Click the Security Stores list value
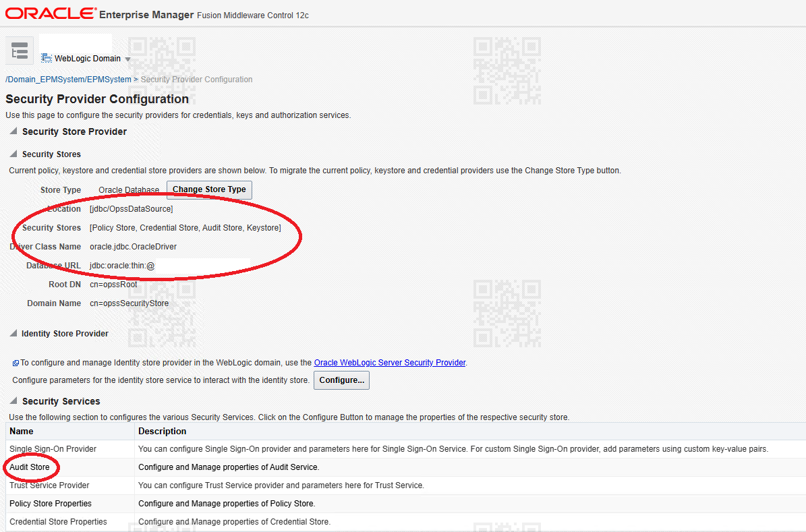The height and width of the screenshot is (532, 806). [185, 228]
